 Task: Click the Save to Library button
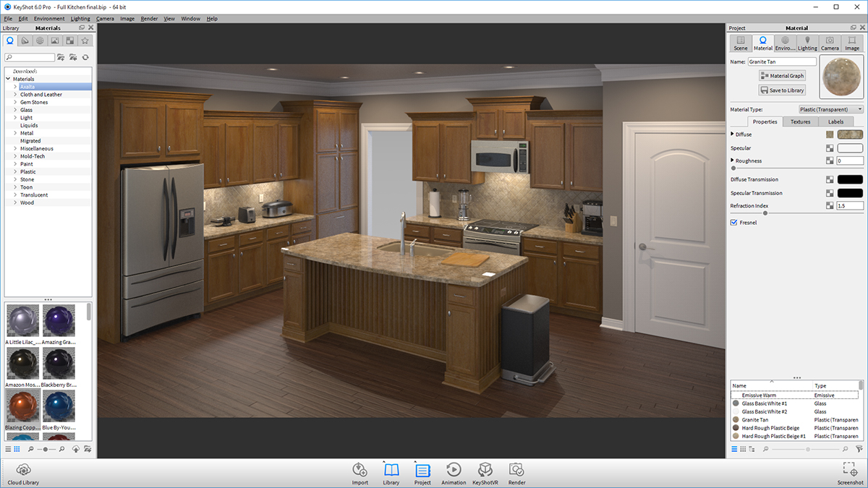click(782, 90)
